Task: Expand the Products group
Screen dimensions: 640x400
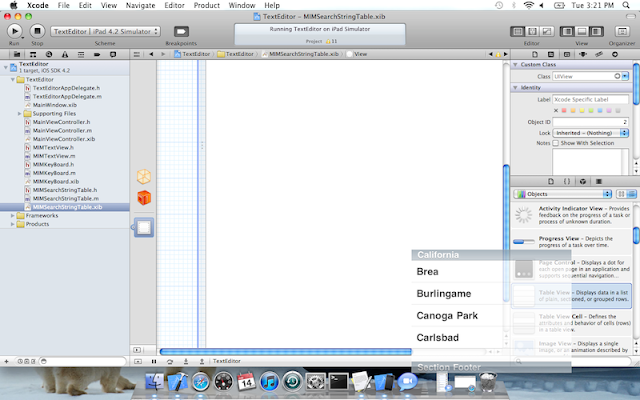Action: point(13,224)
